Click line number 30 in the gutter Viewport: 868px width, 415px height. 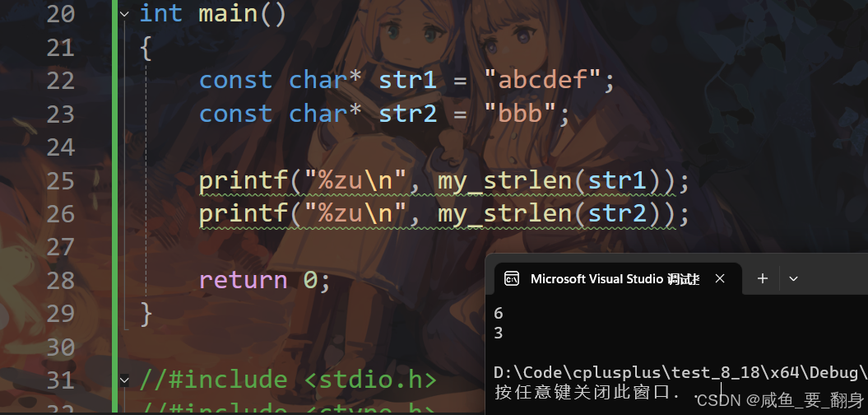tap(61, 347)
